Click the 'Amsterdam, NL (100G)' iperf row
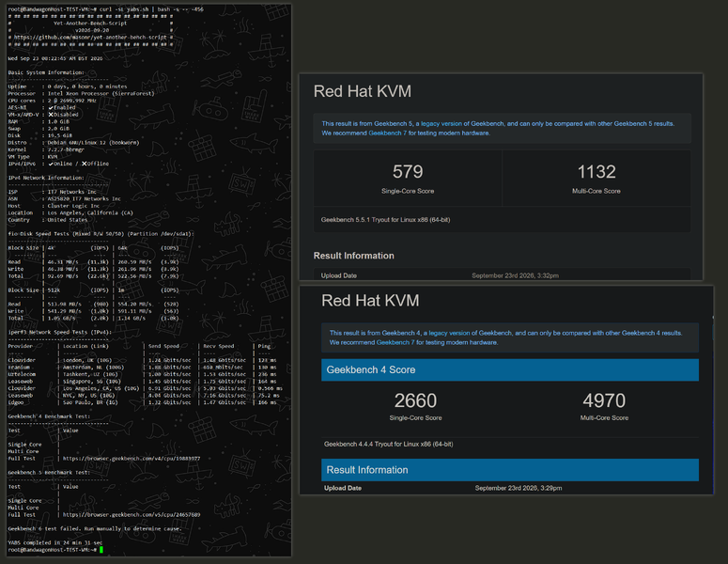The height and width of the screenshot is (564, 728). pos(142,367)
